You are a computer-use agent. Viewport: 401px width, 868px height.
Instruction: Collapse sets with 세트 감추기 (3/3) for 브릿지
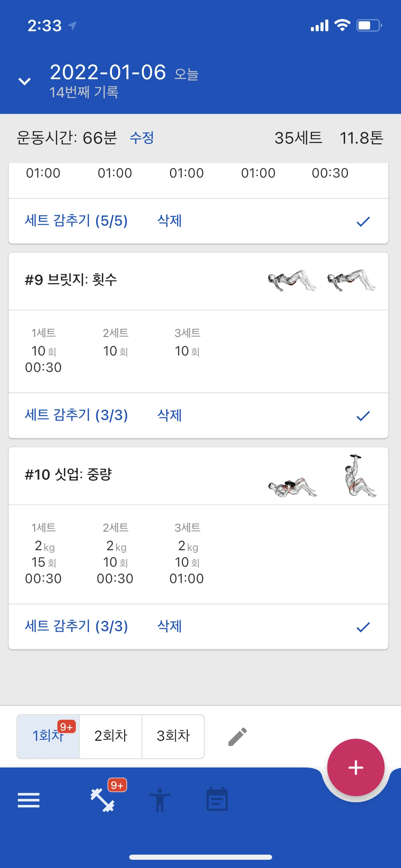pos(76,415)
